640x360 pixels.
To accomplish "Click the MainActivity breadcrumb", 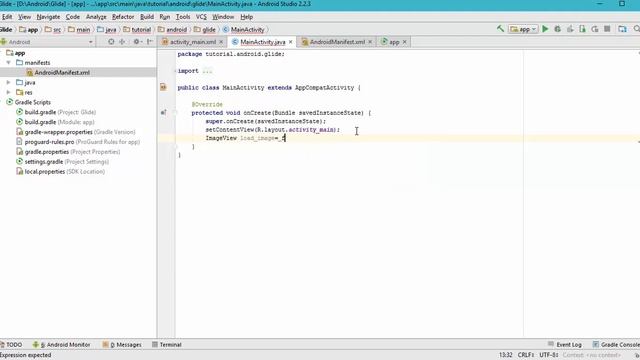I will pos(244,29).
